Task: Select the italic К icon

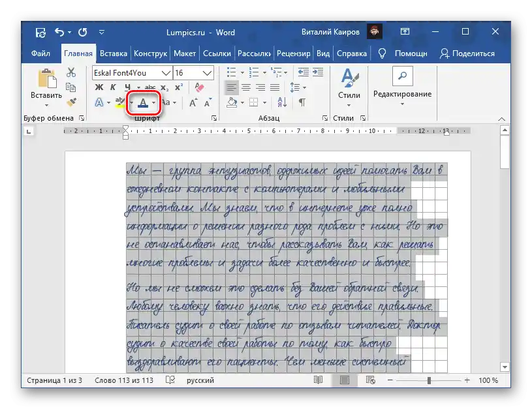Action: (113, 87)
